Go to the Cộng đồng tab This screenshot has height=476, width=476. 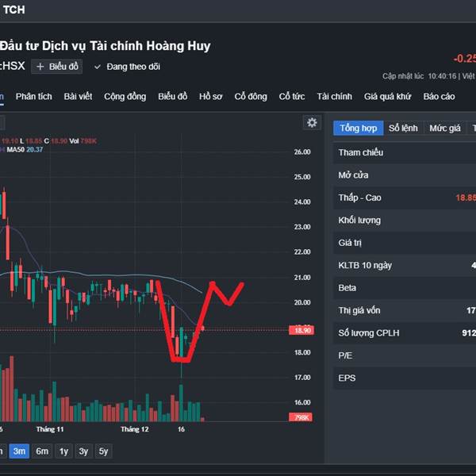(125, 97)
